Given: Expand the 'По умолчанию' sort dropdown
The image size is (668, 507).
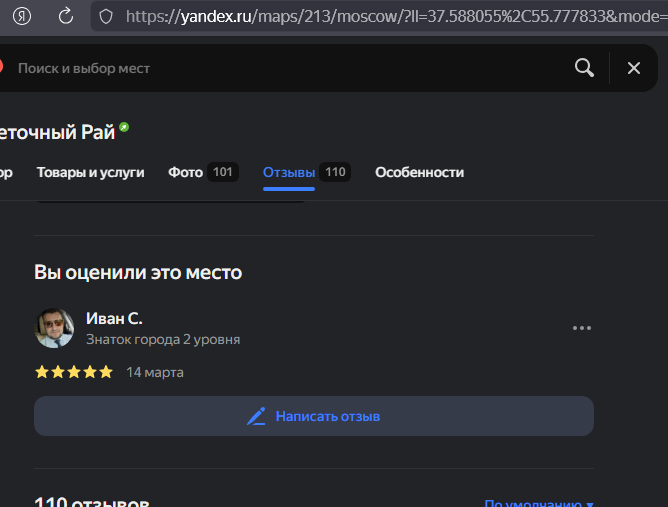Looking at the screenshot, I should [x=539, y=503].
